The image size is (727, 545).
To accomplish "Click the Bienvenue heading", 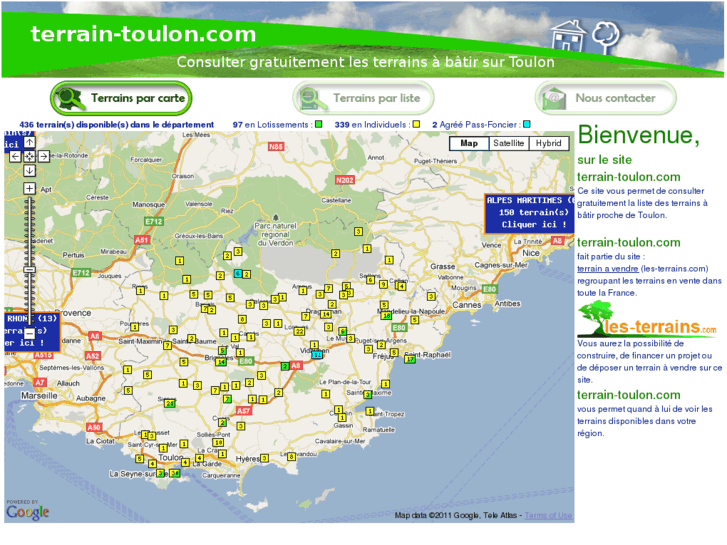I will pyautogui.click(x=638, y=135).
